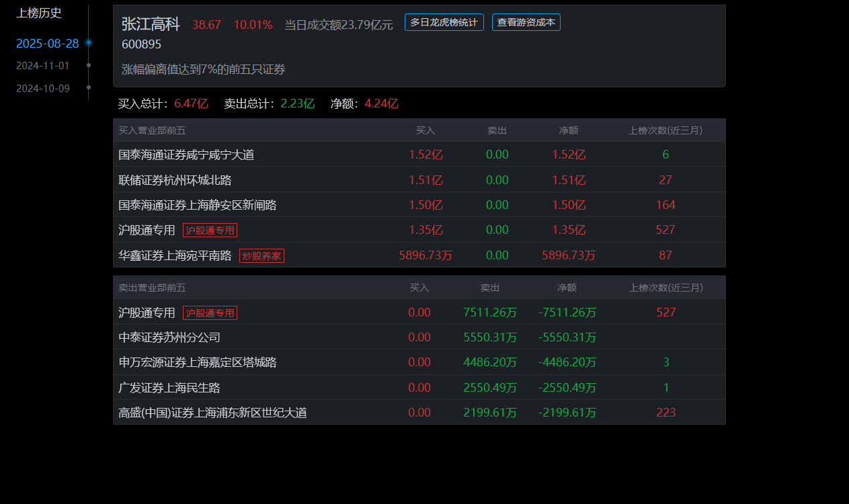Screen dimensions: 849x504
Task: Click net amount -2550.49万
Action: point(567,388)
